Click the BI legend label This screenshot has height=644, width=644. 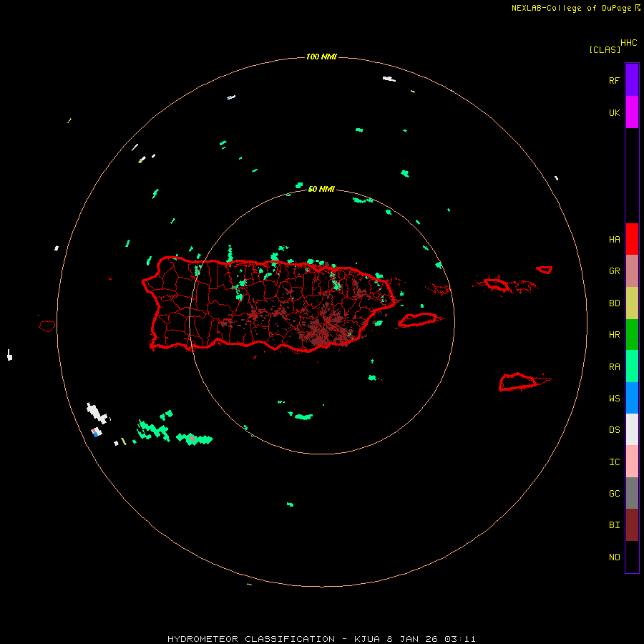pyautogui.click(x=614, y=525)
